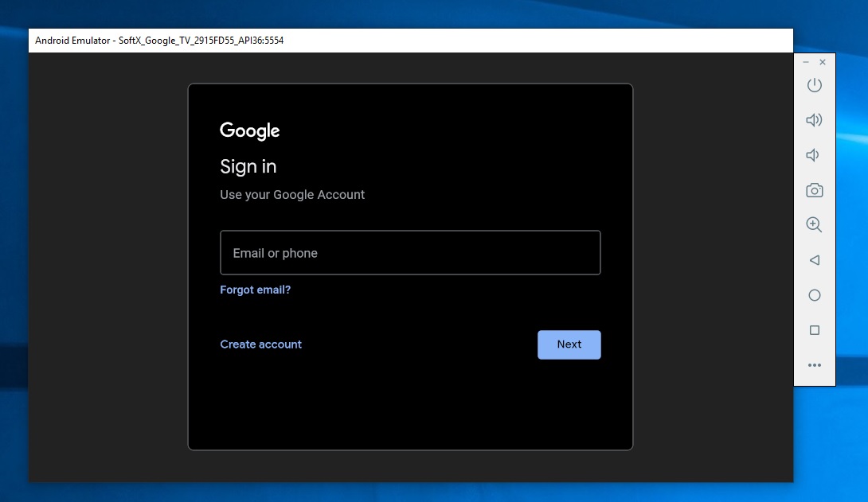Click the emulator power button icon
Screen dimensions: 868x502
click(x=815, y=85)
